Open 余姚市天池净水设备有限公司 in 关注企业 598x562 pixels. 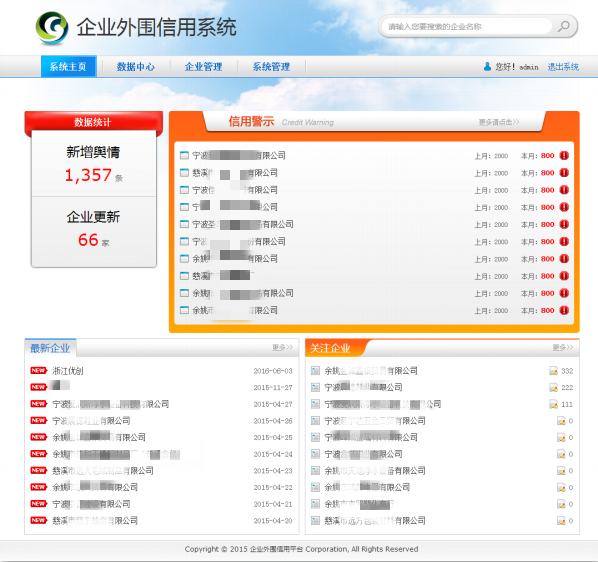pos(375,470)
